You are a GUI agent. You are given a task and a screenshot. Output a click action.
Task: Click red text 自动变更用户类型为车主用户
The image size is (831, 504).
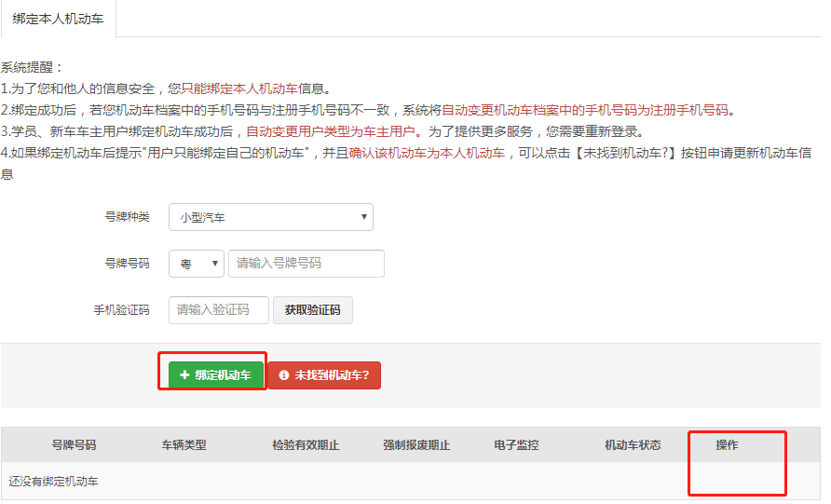coord(331,131)
